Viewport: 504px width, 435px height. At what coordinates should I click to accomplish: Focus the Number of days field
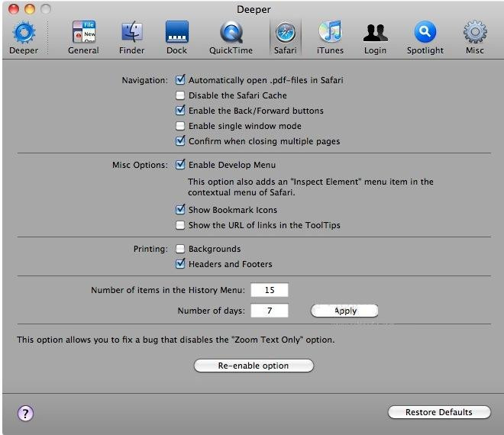pyautogui.click(x=270, y=311)
